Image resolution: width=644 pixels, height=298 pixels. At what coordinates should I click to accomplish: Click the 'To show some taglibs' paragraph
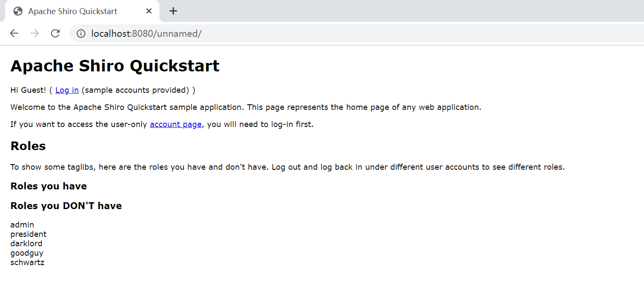pos(288,167)
